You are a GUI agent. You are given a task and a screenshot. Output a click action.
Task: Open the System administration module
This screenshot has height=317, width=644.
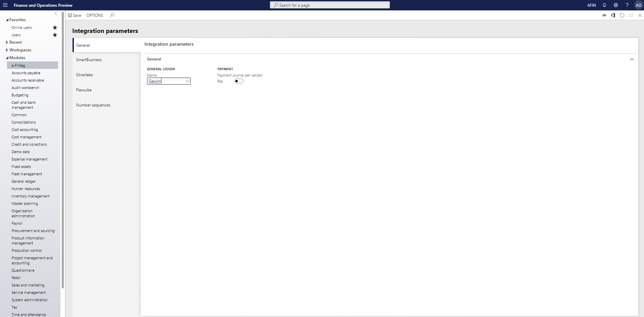coord(30,300)
